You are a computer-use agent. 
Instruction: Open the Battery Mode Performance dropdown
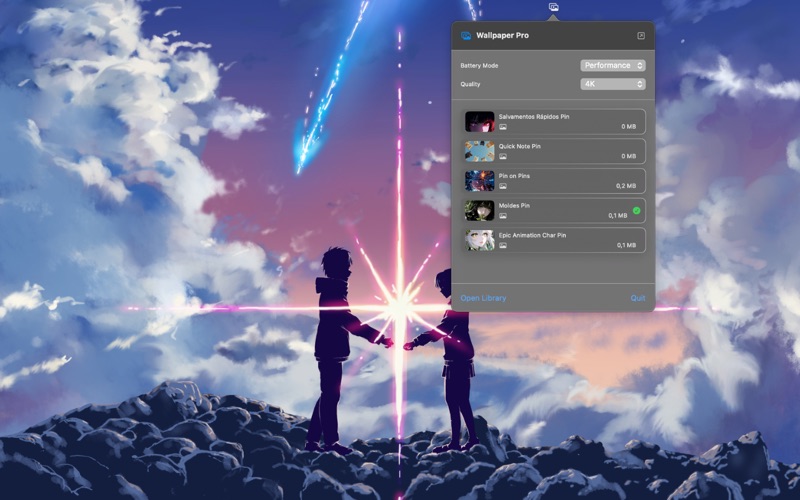pos(613,65)
